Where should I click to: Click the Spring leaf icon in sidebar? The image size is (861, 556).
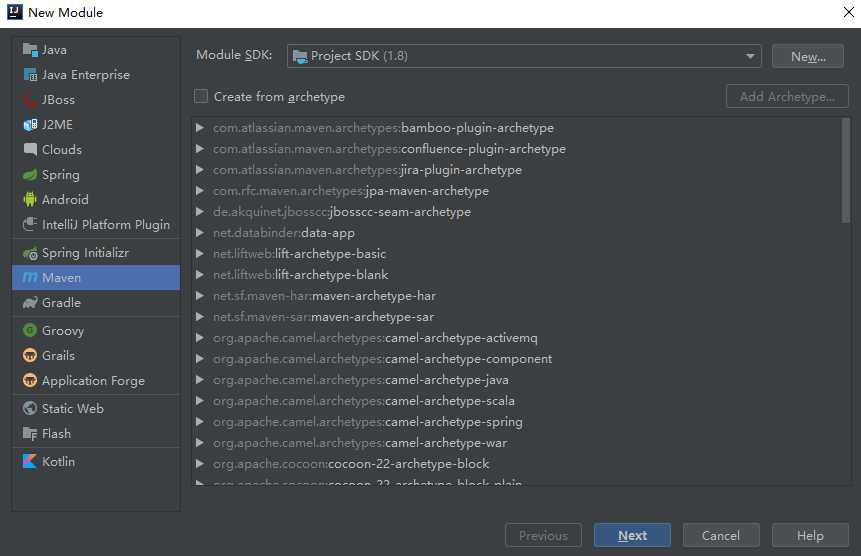[29, 175]
